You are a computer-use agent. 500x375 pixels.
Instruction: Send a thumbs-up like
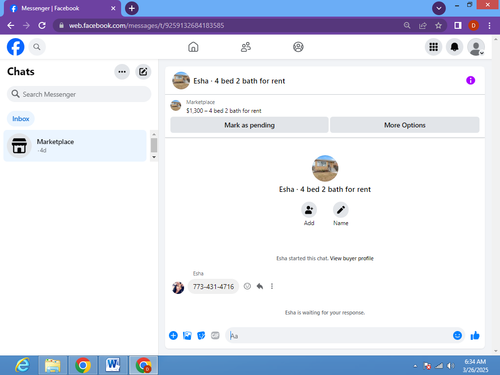[475, 335]
